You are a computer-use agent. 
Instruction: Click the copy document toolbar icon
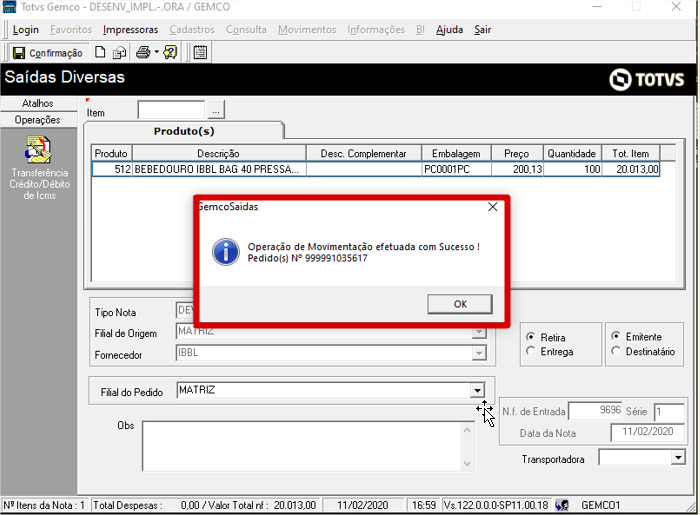[x=119, y=53]
